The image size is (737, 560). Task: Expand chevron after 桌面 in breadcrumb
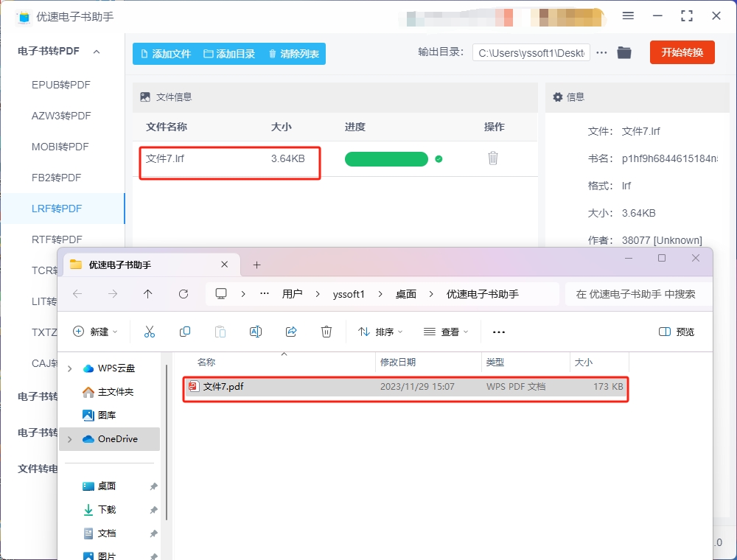point(431,294)
